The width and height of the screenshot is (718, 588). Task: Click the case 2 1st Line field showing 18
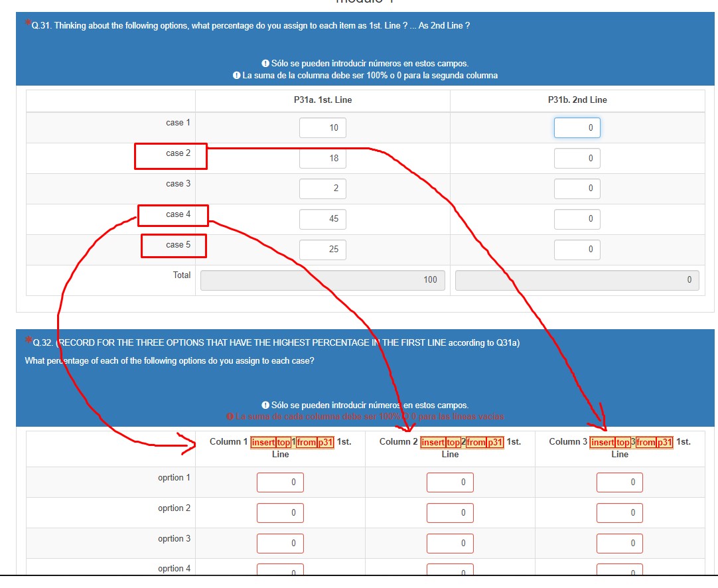(323, 158)
